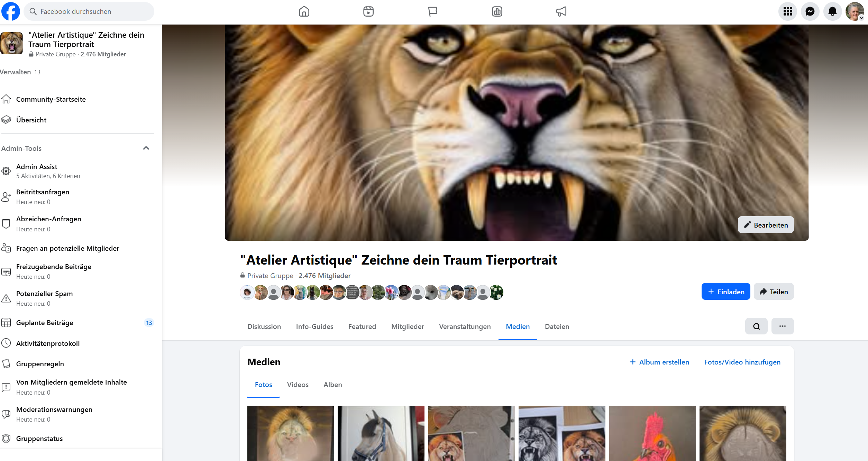Open the three-dots more options button
This screenshot has height=461, width=868.
point(783,326)
